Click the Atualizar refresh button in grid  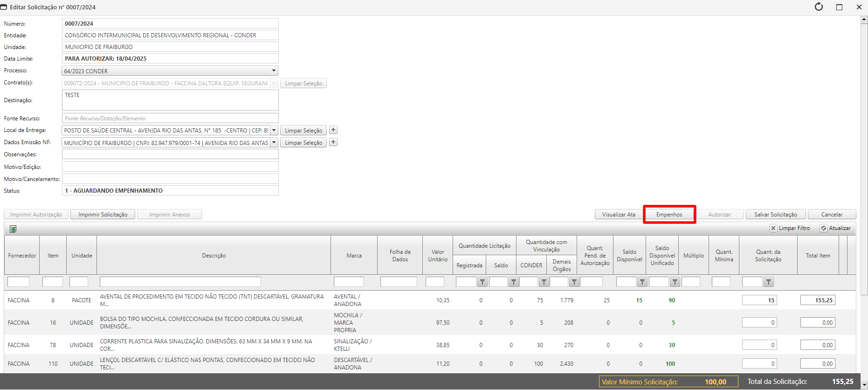point(835,228)
